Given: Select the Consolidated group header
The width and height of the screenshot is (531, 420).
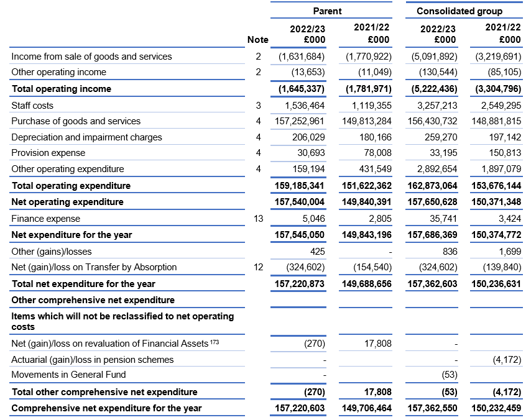Looking at the screenshot, I should [459, 11].
